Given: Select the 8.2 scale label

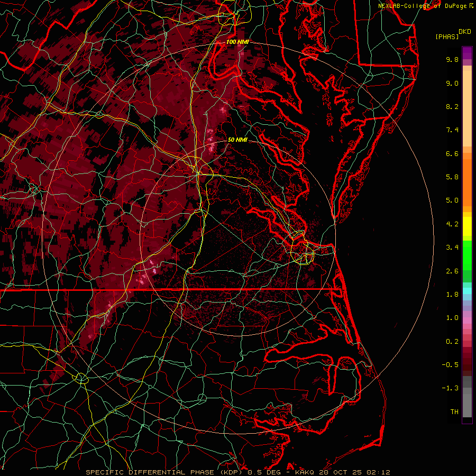Looking at the screenshot, I should (452, 106).
